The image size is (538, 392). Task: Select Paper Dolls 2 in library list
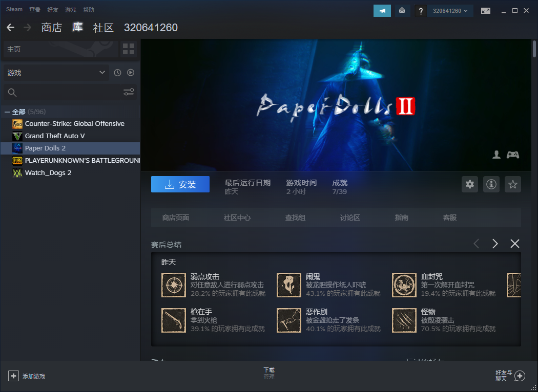[70, 148]
